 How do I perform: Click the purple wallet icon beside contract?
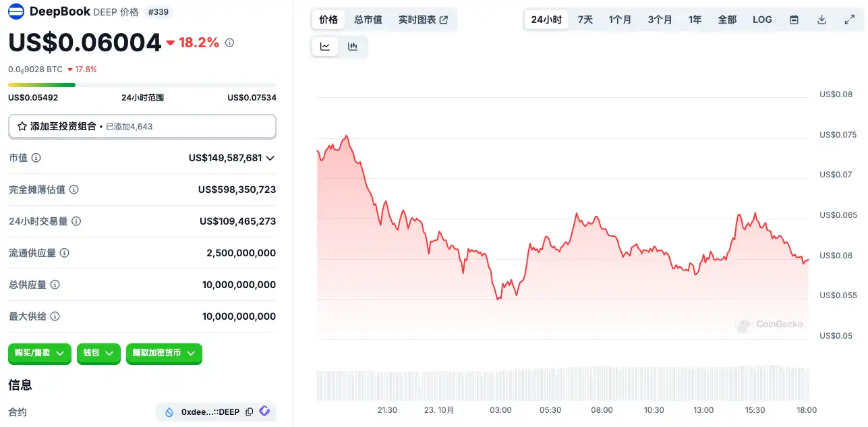(264, 411)
